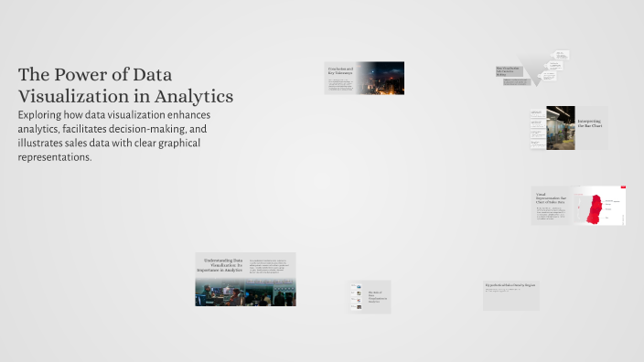Open the Interpreting the Bar Chart slide
Image resolution: width=644 pixels, height=362 pixels.
pyautogui.click(x=569, y=128)
